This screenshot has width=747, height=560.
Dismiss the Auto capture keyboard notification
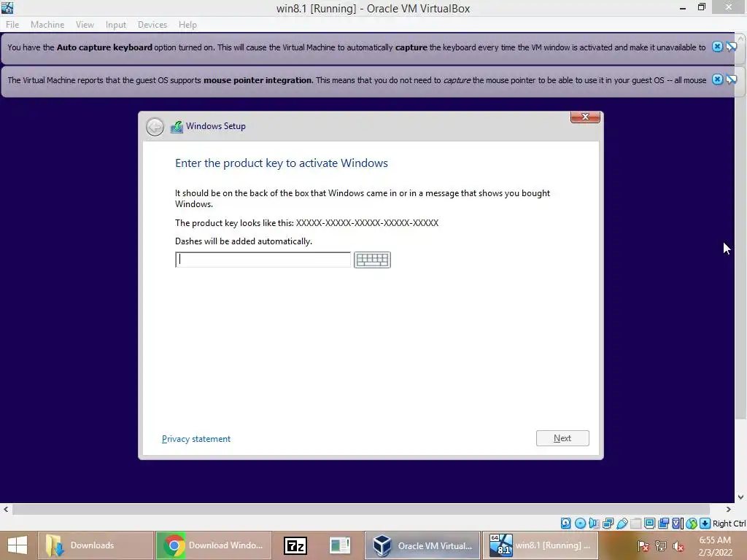[x=717, y=47]
